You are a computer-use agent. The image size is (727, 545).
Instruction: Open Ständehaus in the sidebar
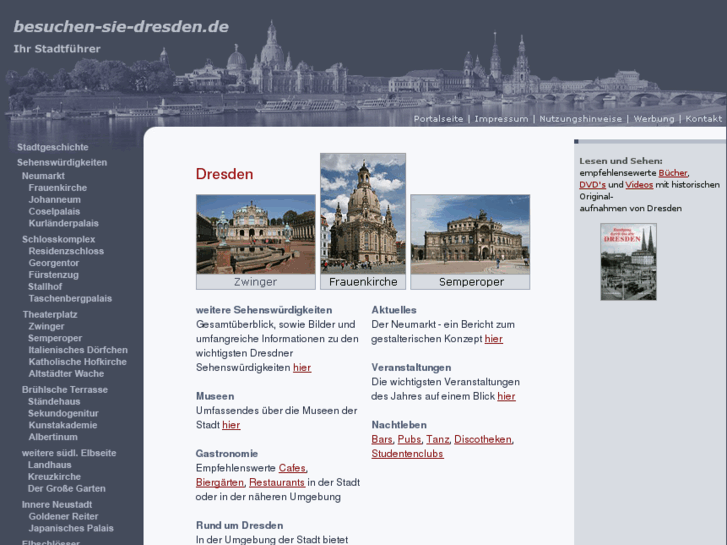click(x=54, y=402)
